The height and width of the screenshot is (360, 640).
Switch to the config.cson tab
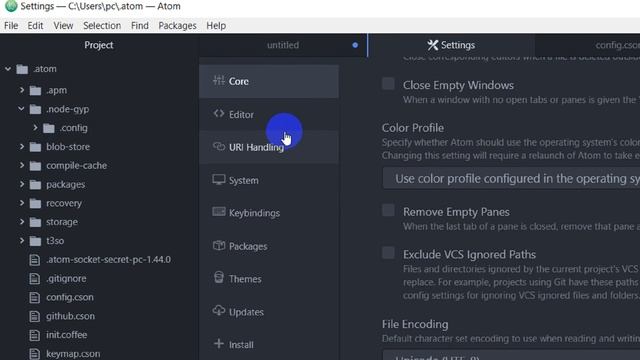pyautogui.click(x=587, y=45)
